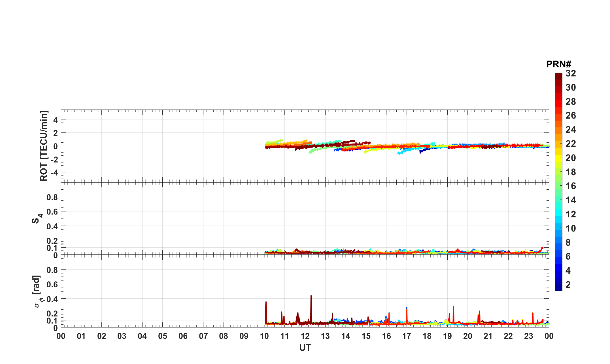Click colorbar tick label 16
This screenshot has width=610, height=364.
(571, 186)
